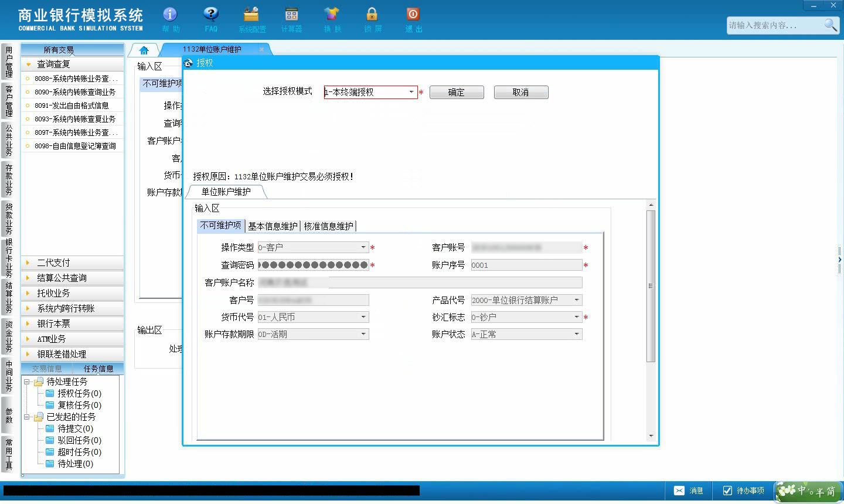Click the 查询密码 password field
Image resolution: width=844 pixels, height=504 pixels.
[313, 265]
